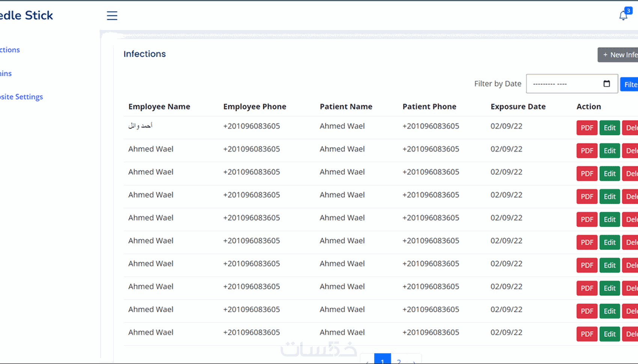Click the Patient Phone column header
The width and height of the screenshot is (638, 364).
(429, 107)
